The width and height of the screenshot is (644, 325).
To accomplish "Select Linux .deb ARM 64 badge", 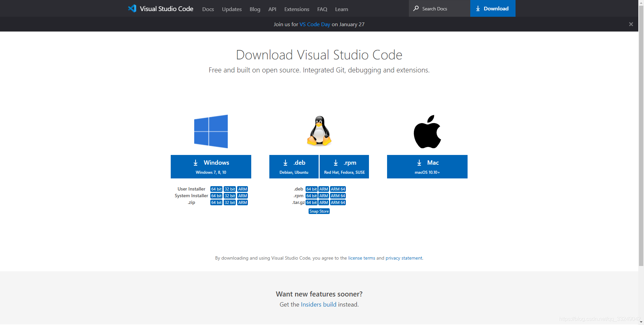I will (338, 189).
